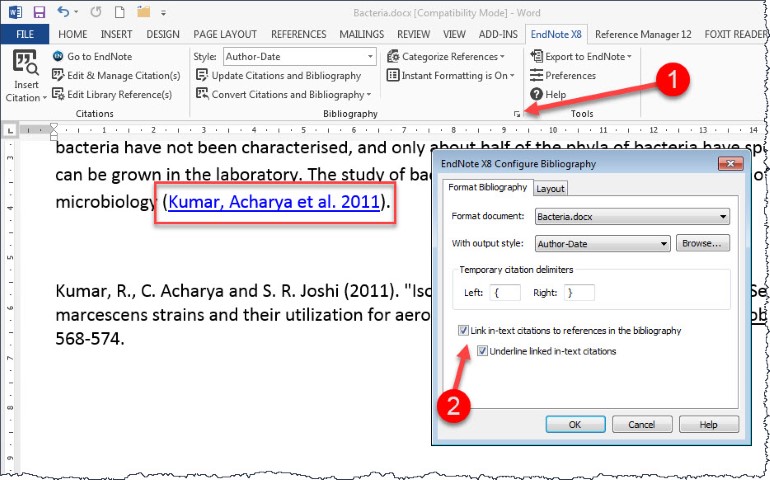Open the DESIGN ribbon tab
Viewport: 770px width, 480px height.
pos(163,34)
